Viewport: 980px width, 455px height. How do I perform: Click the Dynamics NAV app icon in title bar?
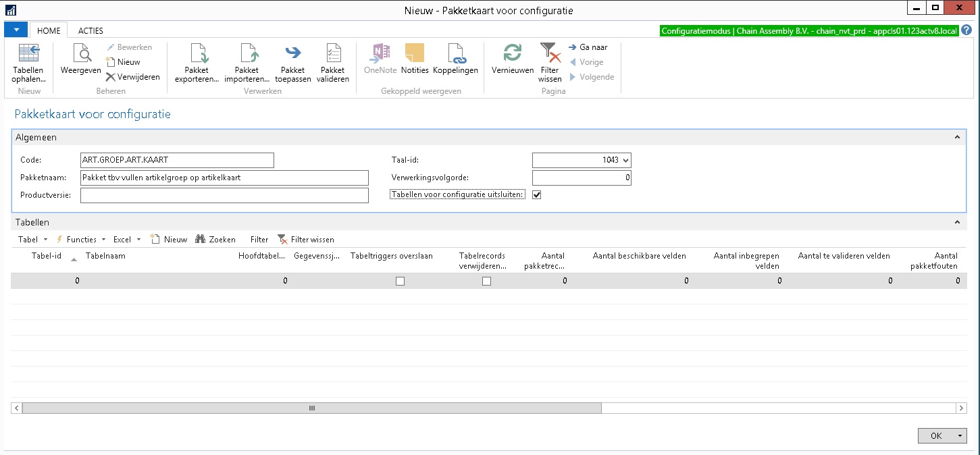[x=11, y=10]
